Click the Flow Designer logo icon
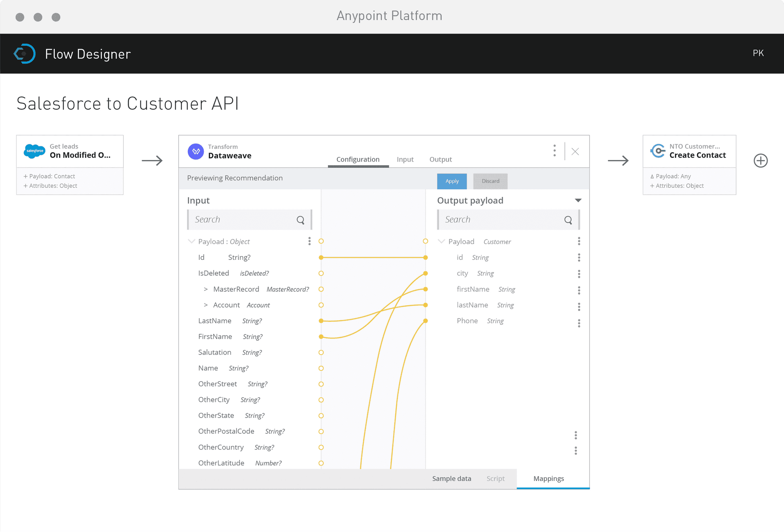Screen dimensions: 784x532 [24, 53]
